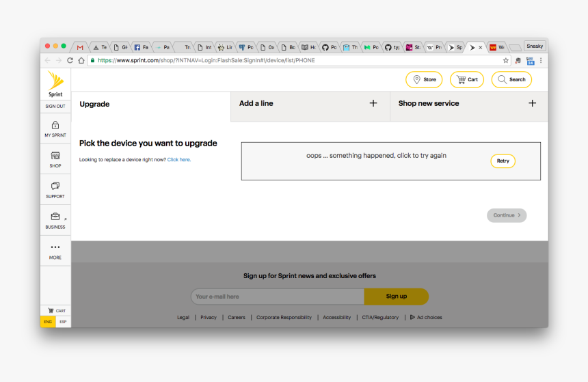Open the Corporate Responsibility link

(284, 318)
